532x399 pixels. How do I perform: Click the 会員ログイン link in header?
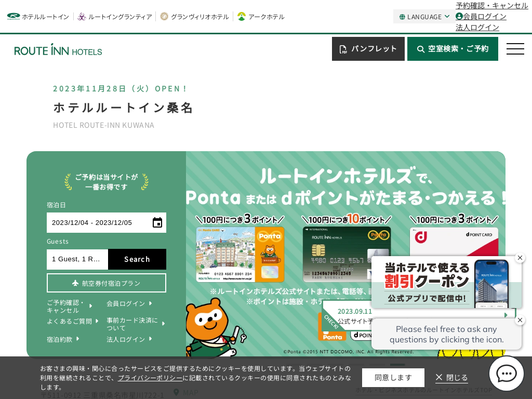(485, 16)
